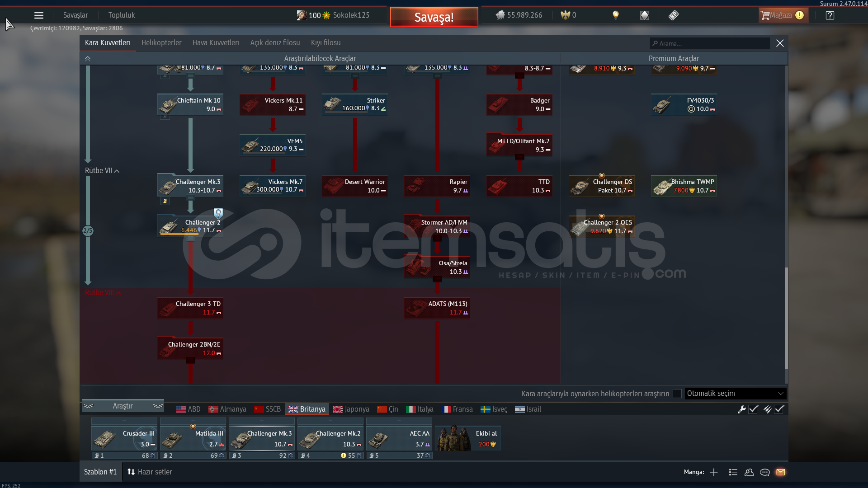
Task: Toggle auto-repair checkbox beside wrench
Action: click(753, 409)
